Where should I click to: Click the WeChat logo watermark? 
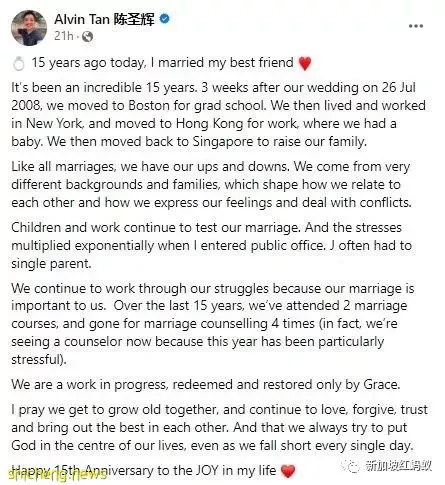(x=352, y=465)
